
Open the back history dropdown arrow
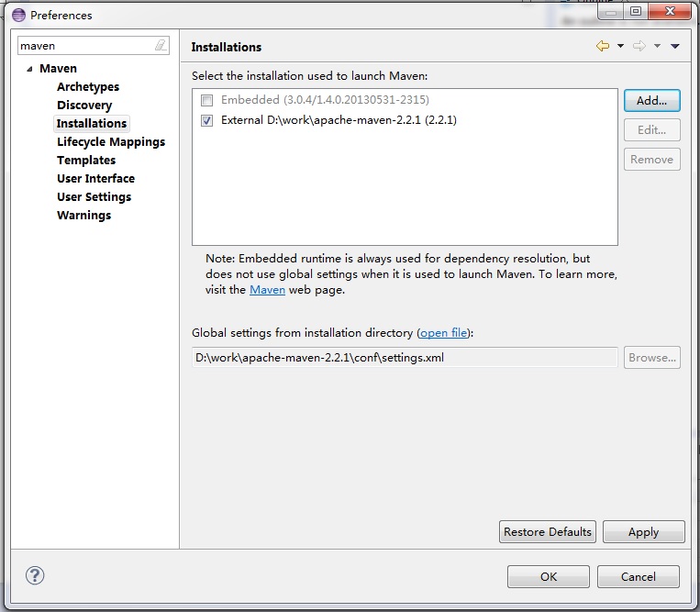click(620, 46)
